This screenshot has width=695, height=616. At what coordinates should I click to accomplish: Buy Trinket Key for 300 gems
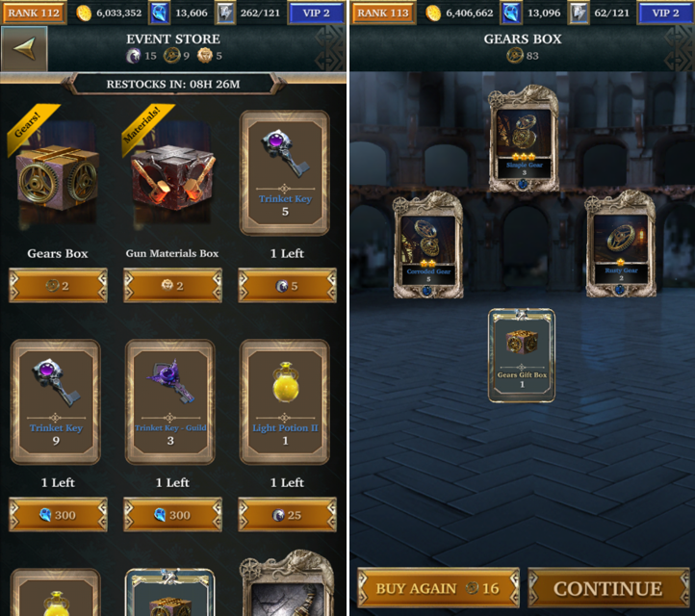click(58, 515)
